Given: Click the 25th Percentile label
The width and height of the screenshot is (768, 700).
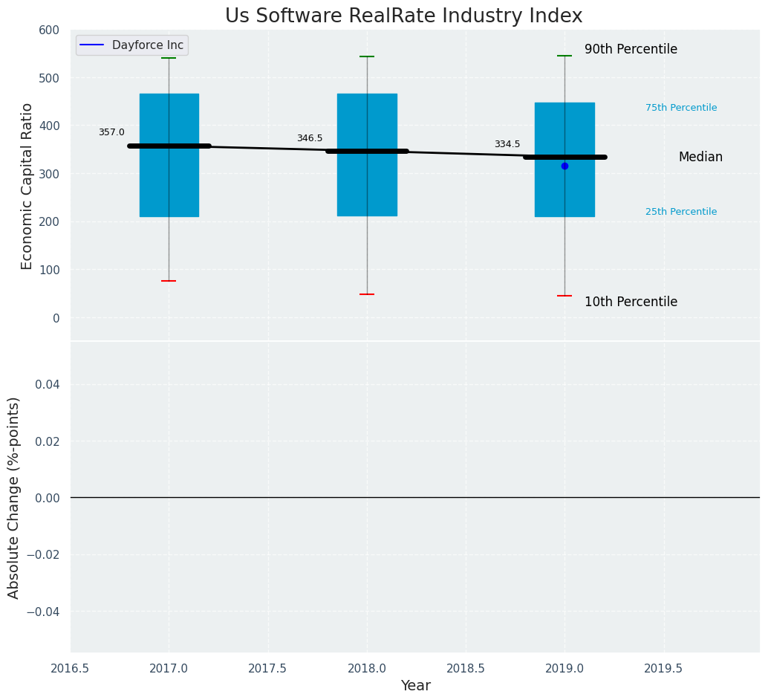Looking at the screenshot, I should 681,211.
